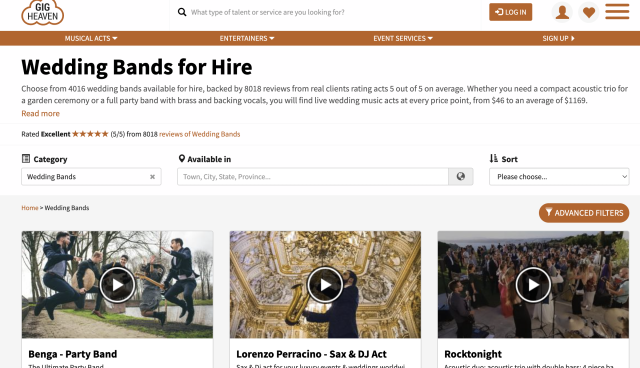Play the Benga Party Band video

pyautogui.click(x=117, y=285)
